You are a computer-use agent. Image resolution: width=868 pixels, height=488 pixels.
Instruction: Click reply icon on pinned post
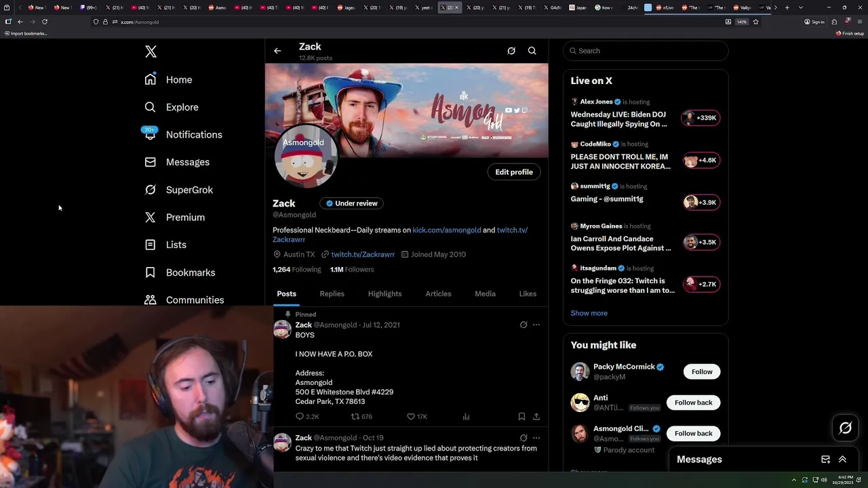pyautogui.click(x=300, y=417)
